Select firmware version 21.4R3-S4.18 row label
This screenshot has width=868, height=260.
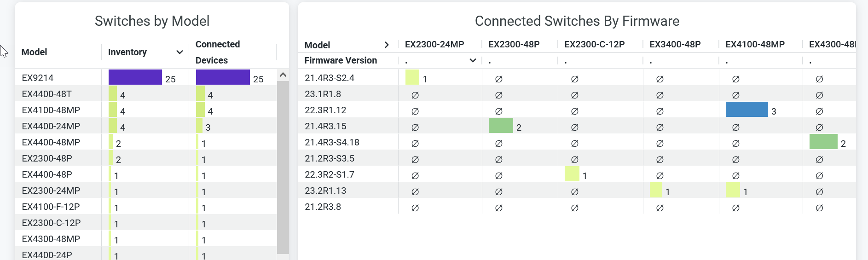[x=332, y=142]
